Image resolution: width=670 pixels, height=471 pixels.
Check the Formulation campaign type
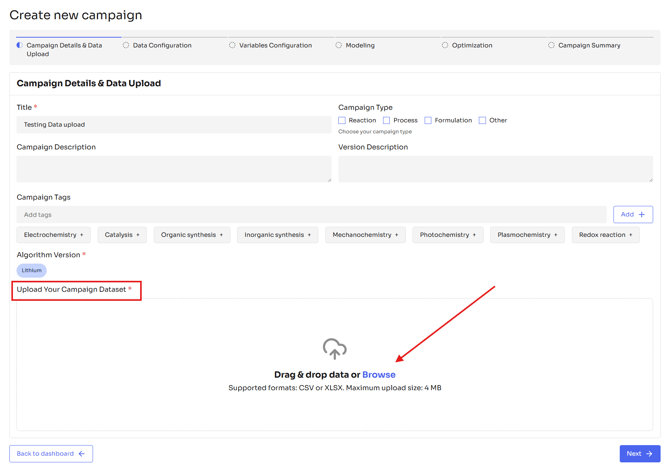pyautogui.click(x=428, y=121)
